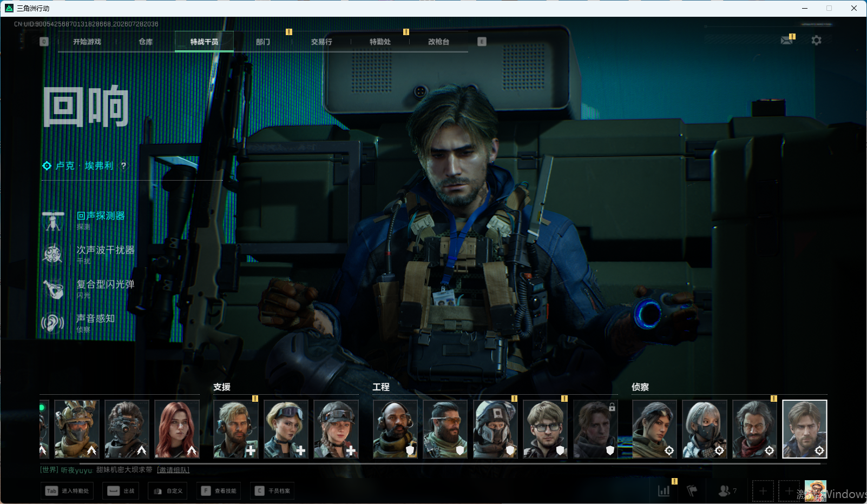
Task: Click the question mark beside 卢克·埃弗利
Action: click(123, 166)
